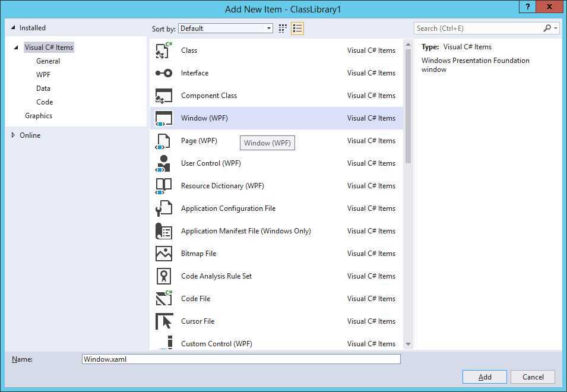Choose the Code Analysis Rule Set icon
Screen dimensions: 567x392
click(164, 276)
